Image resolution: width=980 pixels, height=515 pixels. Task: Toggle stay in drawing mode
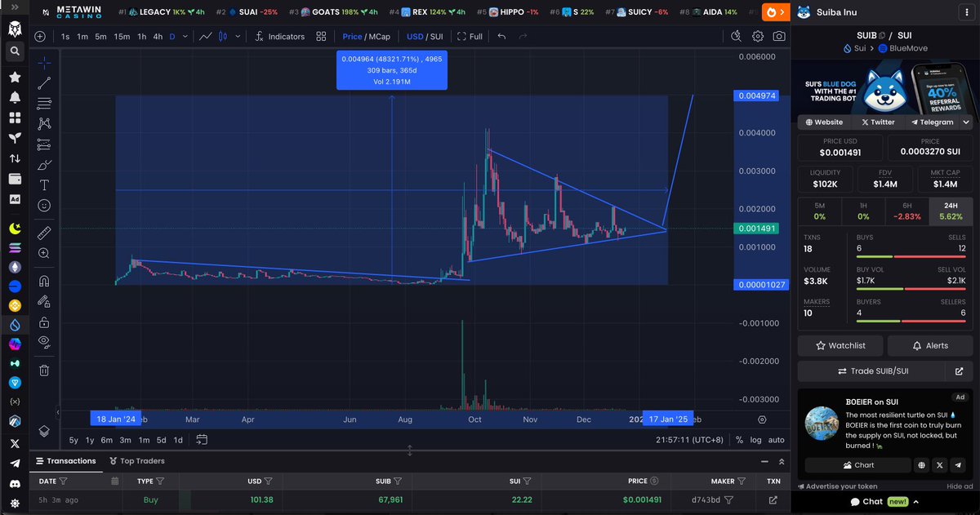(44, 301)
